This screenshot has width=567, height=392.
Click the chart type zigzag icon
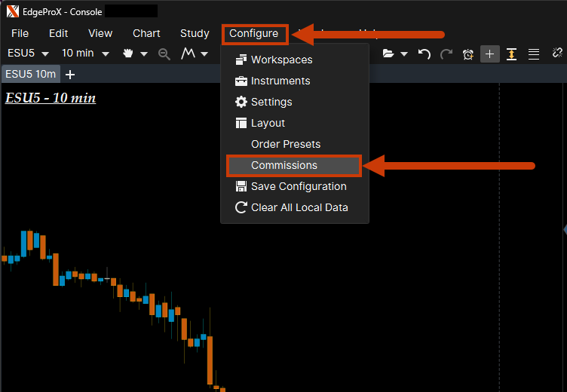(x=188, y=54)
